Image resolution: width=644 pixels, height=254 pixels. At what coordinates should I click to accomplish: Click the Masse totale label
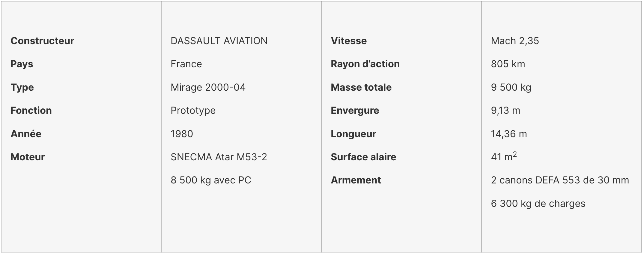(x=361, y=87)
